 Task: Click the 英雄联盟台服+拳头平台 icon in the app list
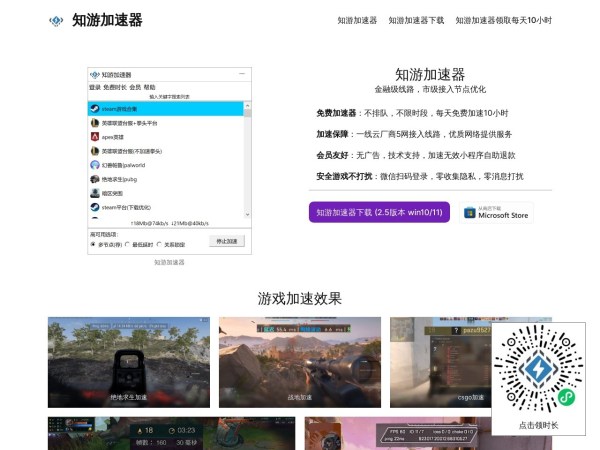coord(95,123)
